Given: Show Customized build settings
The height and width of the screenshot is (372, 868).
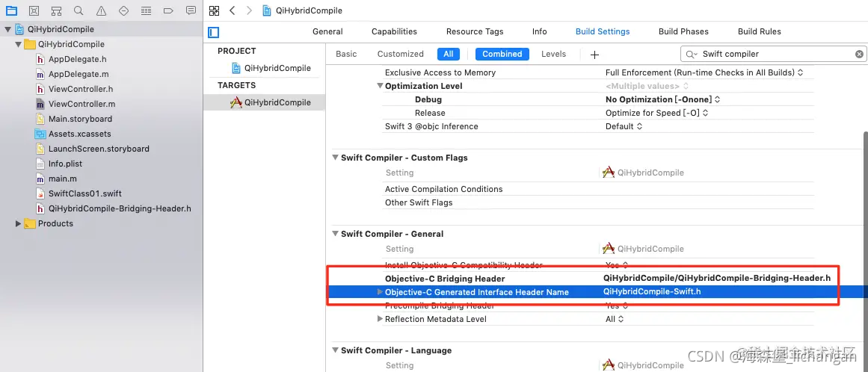Looking at the screenshot, I should pyautogui.click(x=400, y=55).
